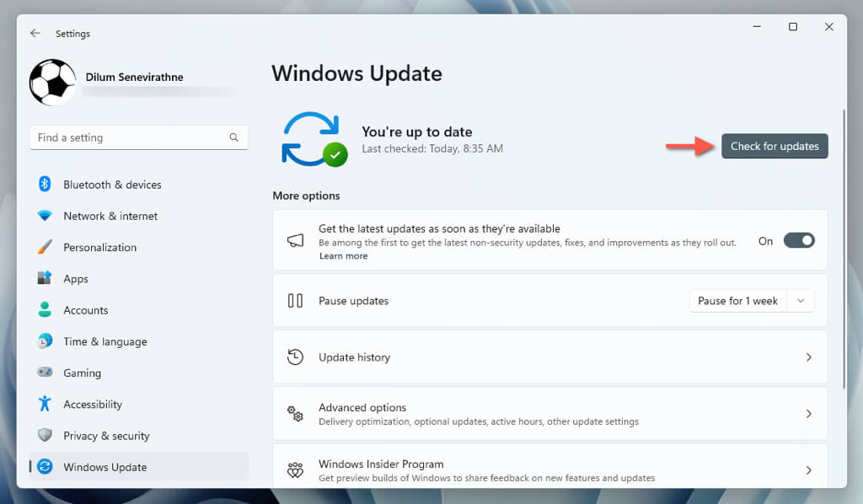Viewport: 863px width, 504px height.
Task: Click the Personalization paintbrush icon
Action: pos(45,247)
